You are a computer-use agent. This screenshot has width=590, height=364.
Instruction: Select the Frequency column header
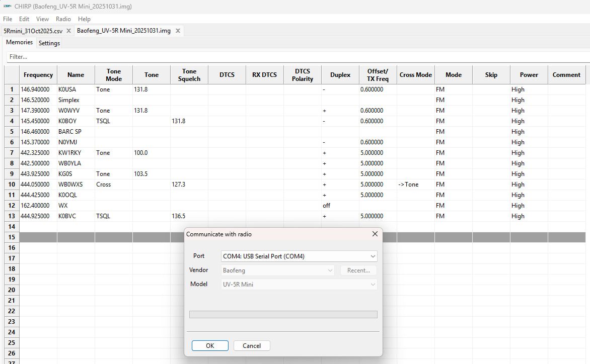coord(38,75)
